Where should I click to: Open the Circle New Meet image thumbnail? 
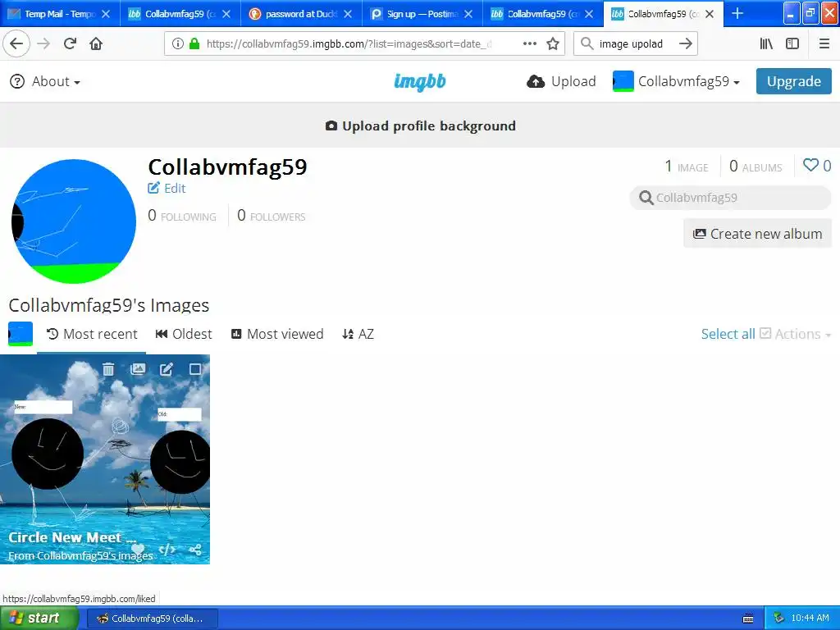(x=105, y=459)
